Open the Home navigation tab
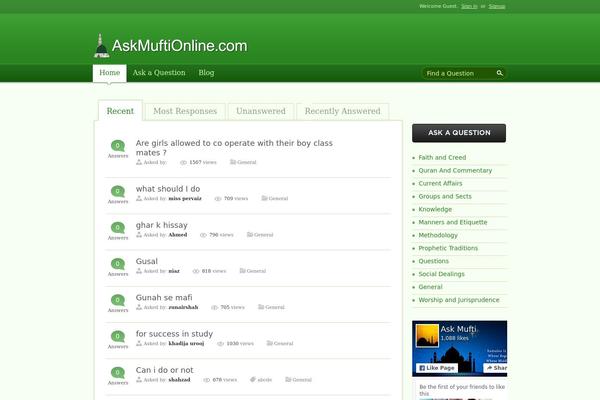600x400 pixels. (109, 73)
